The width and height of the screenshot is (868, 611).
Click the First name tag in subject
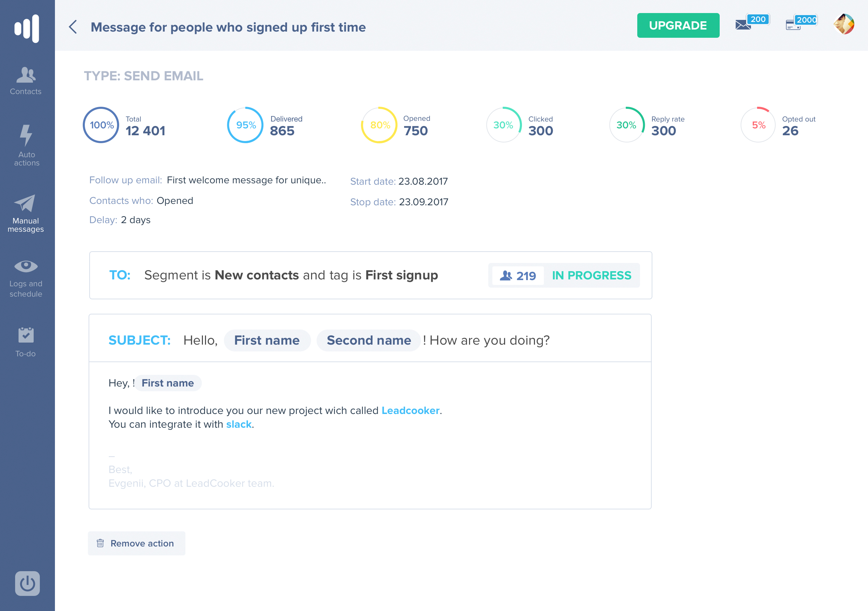267,340
